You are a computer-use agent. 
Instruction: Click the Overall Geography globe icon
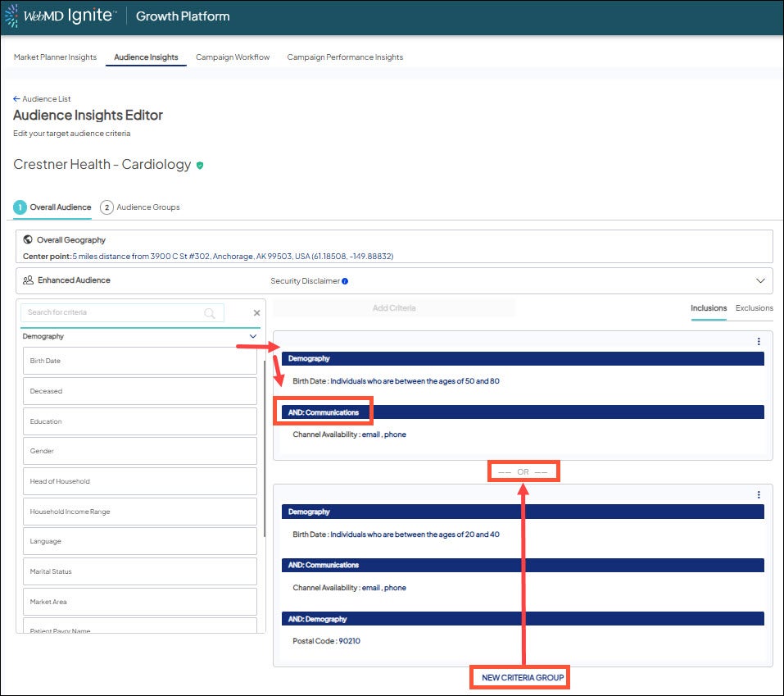(28, 240)
